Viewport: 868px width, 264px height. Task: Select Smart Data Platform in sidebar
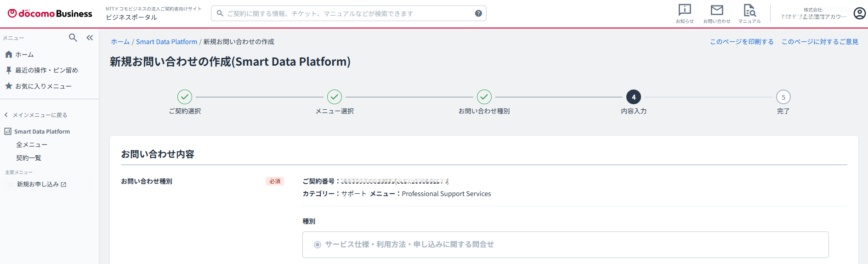click(42, 132)
